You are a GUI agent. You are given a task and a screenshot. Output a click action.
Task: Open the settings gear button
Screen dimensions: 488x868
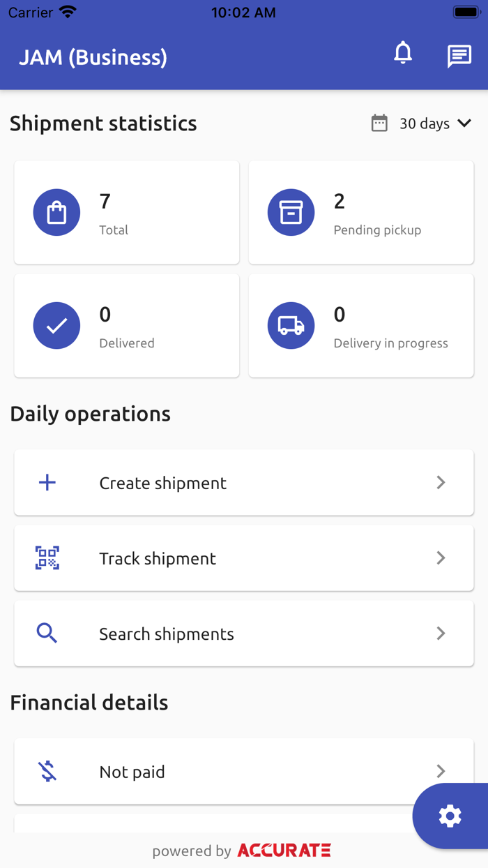(450, 816)
